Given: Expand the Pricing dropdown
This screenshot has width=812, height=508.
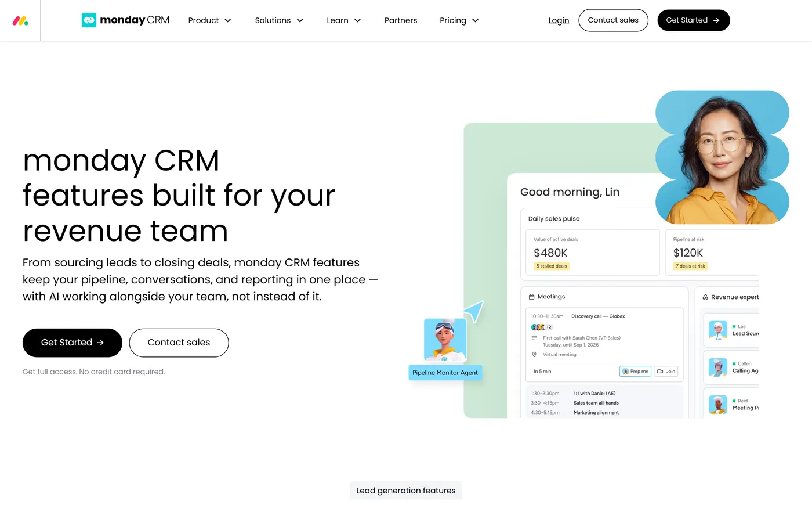Looking at the screenshot, I should click(x=459, y=20).
